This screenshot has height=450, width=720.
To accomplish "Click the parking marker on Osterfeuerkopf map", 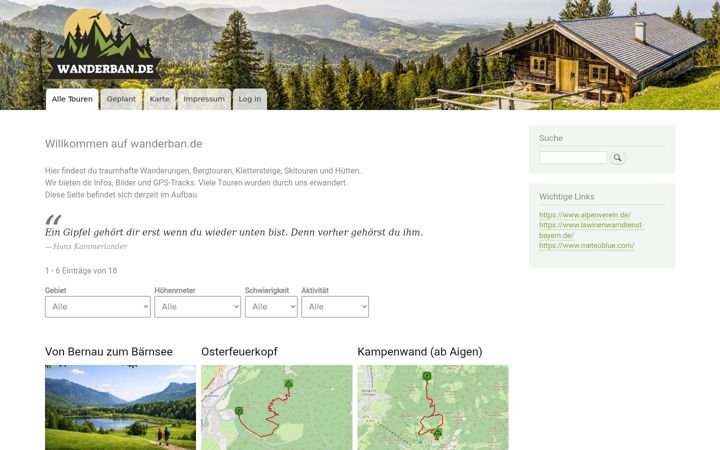I will [239, 411].
